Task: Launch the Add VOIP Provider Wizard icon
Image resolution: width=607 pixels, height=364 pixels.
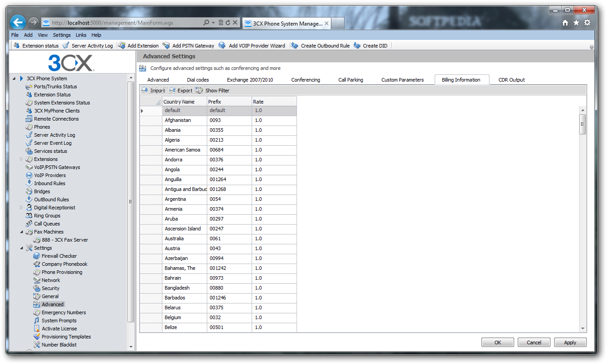Action: (x=222, y=45)
